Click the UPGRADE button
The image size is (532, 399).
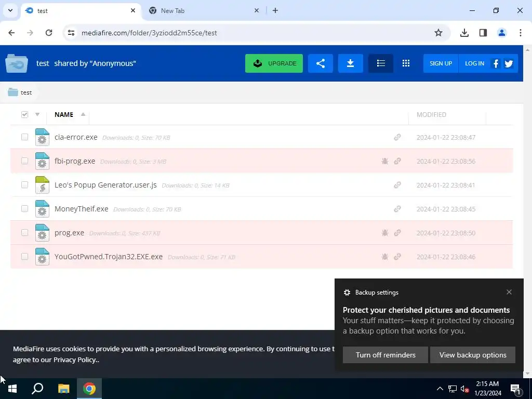click(274, 63)
